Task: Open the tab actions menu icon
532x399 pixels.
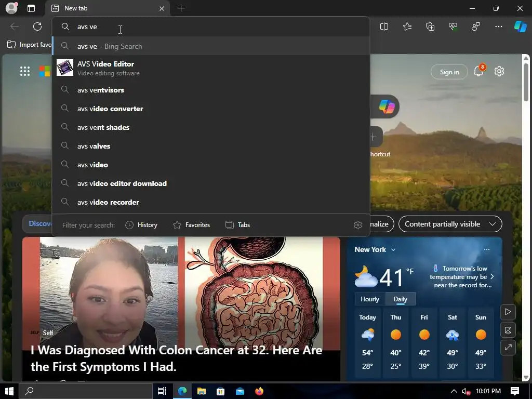Action: coord(31,8)
